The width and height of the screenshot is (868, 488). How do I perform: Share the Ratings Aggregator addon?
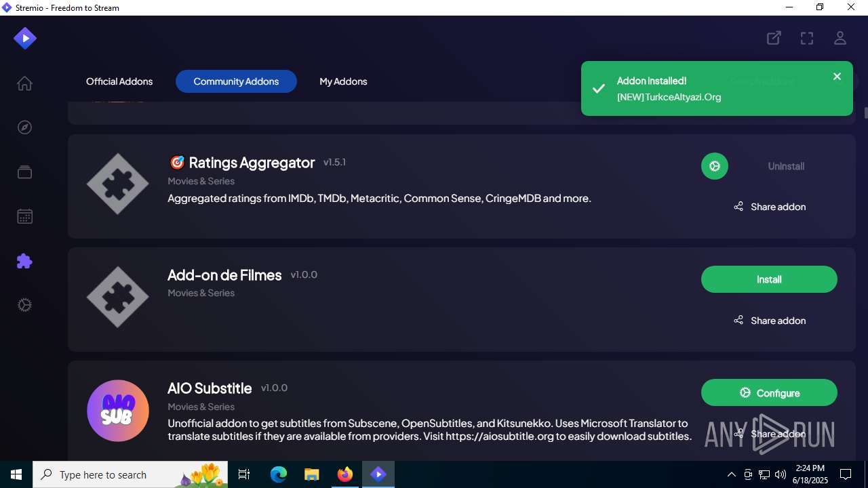[770, 207]
